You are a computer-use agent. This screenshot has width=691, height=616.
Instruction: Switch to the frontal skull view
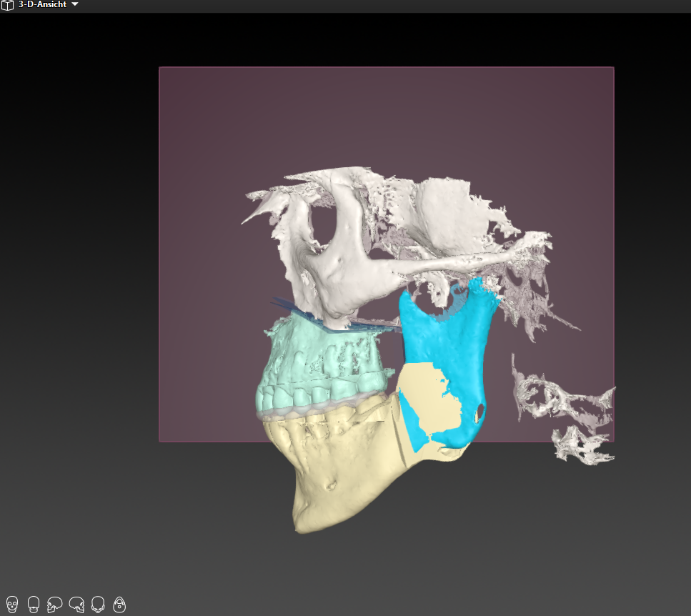[11, 605]
